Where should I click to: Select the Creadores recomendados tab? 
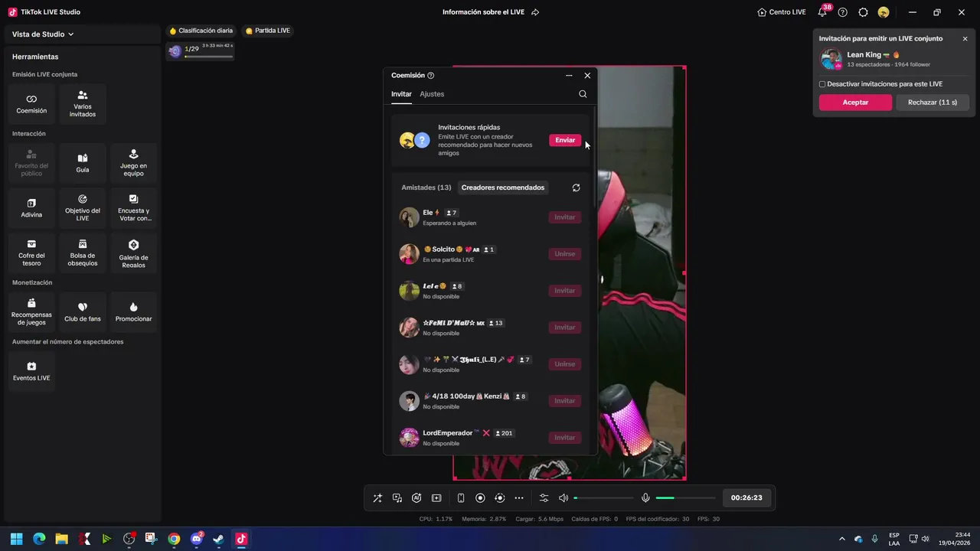pyautogui.click(x=503, y=187)
